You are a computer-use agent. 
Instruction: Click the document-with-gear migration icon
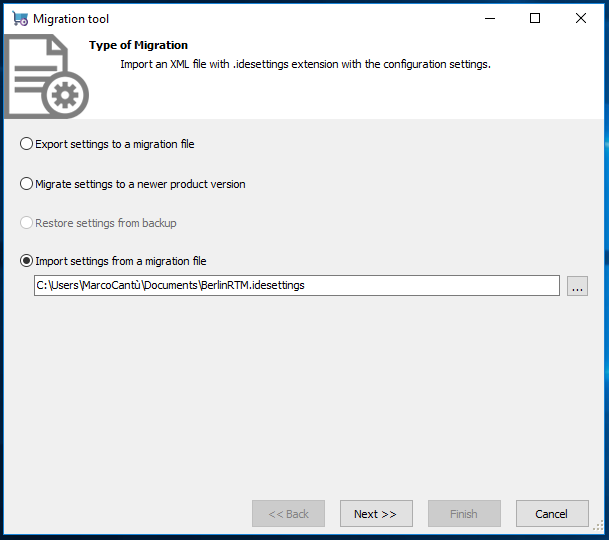(x=46, y=77)
